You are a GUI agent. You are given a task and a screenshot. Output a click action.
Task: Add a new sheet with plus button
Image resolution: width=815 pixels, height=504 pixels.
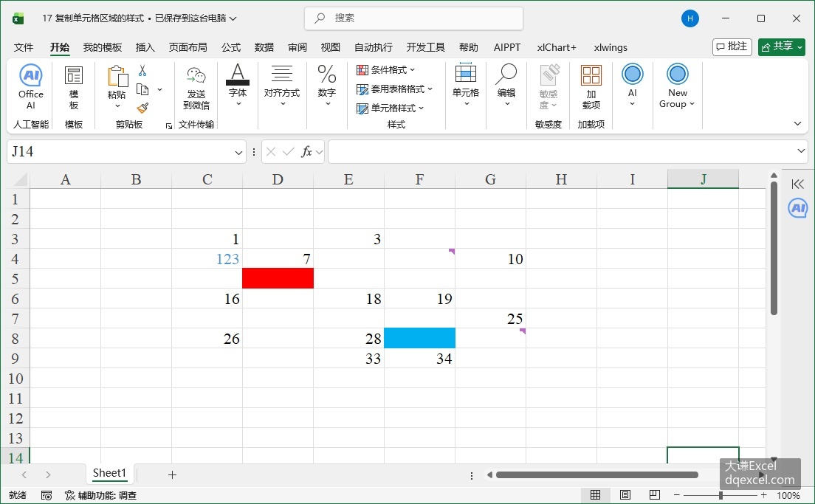tap(172, 474)
